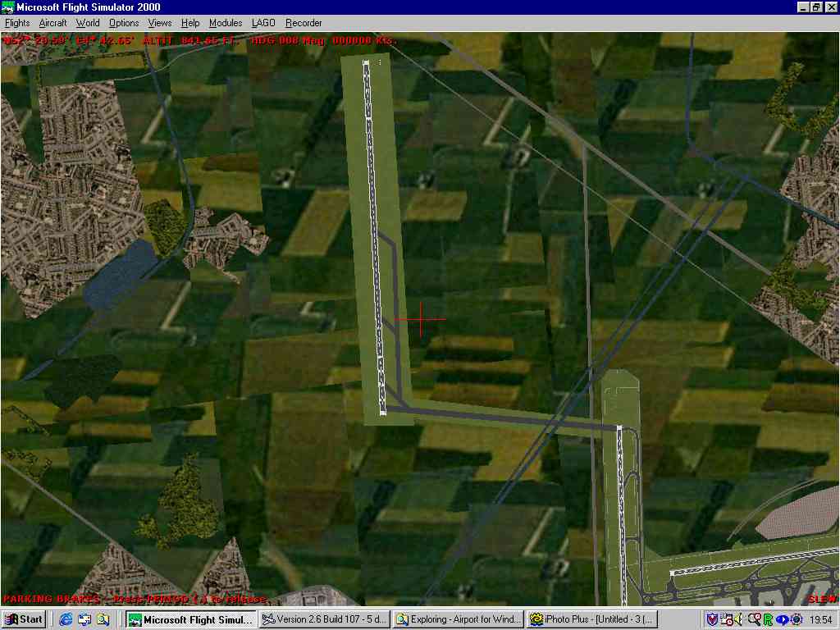
Task: Click the red crosshair on the map
Action: point(421,319)
